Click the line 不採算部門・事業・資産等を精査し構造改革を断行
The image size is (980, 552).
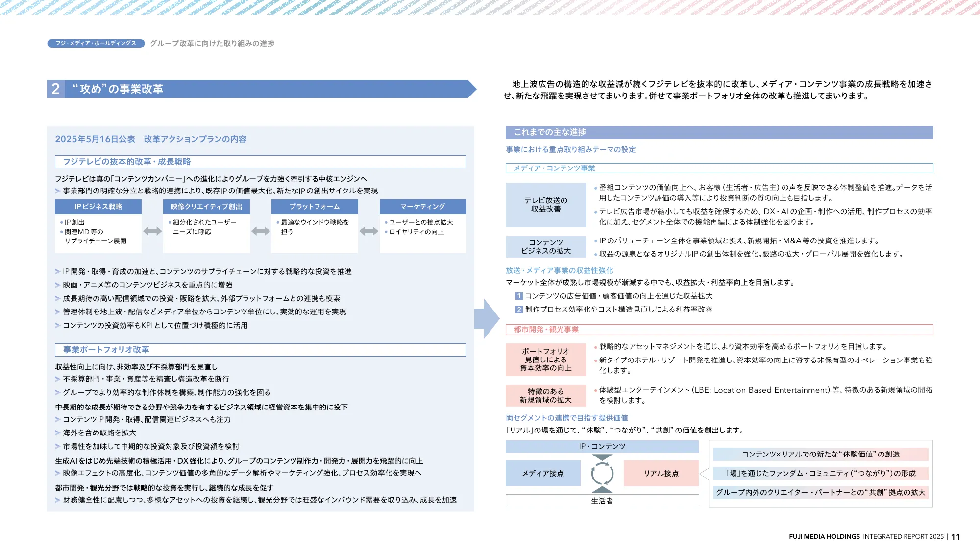(142, 379)
